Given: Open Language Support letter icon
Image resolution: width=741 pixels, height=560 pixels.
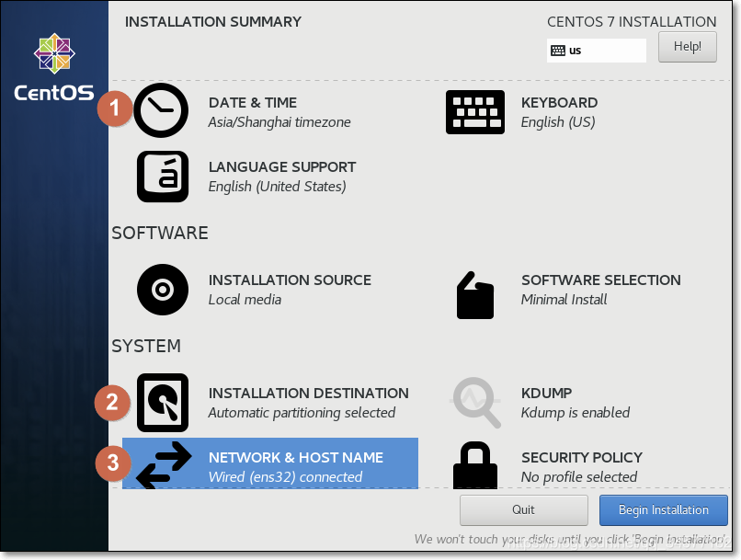Looking at the screenshot, I should (x=163, y=177).
